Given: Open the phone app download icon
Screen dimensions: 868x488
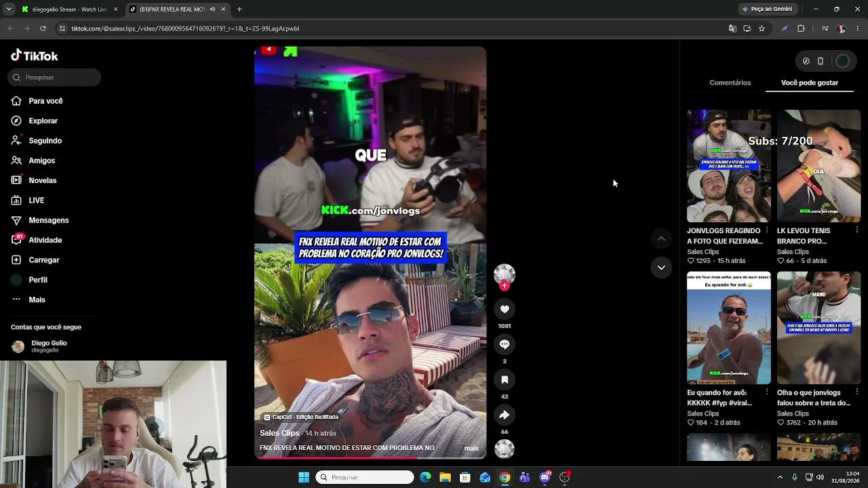Looking at the screenshot, I should (821, 61).
